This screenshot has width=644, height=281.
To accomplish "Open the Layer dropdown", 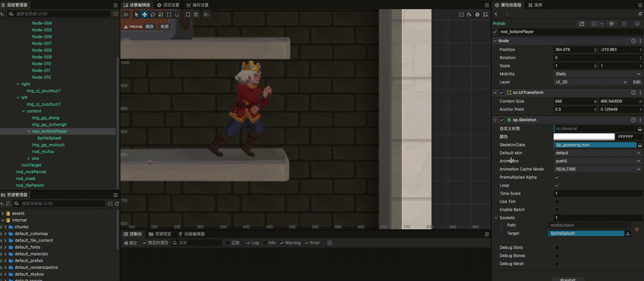I will pos(591,82).
